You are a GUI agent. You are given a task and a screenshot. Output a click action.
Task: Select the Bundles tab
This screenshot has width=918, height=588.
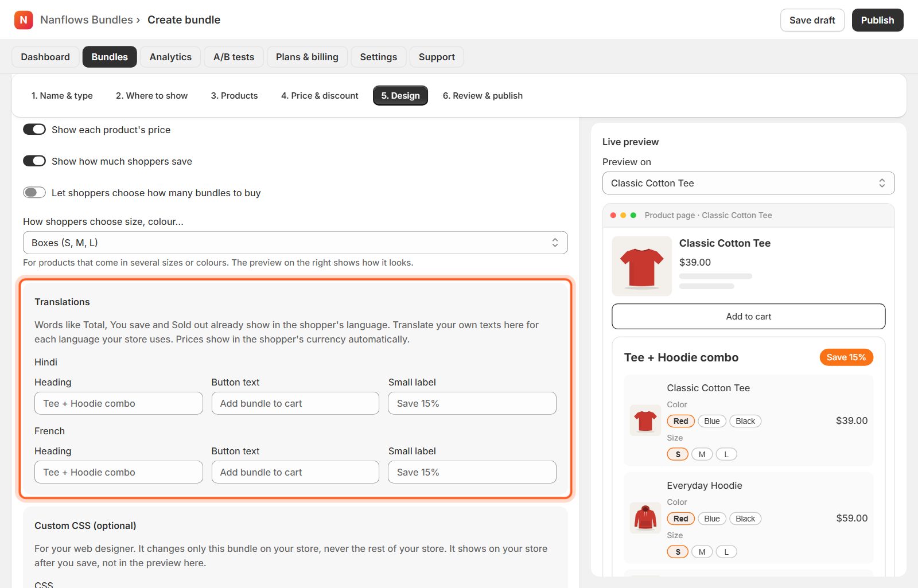[x=110, y=57]
